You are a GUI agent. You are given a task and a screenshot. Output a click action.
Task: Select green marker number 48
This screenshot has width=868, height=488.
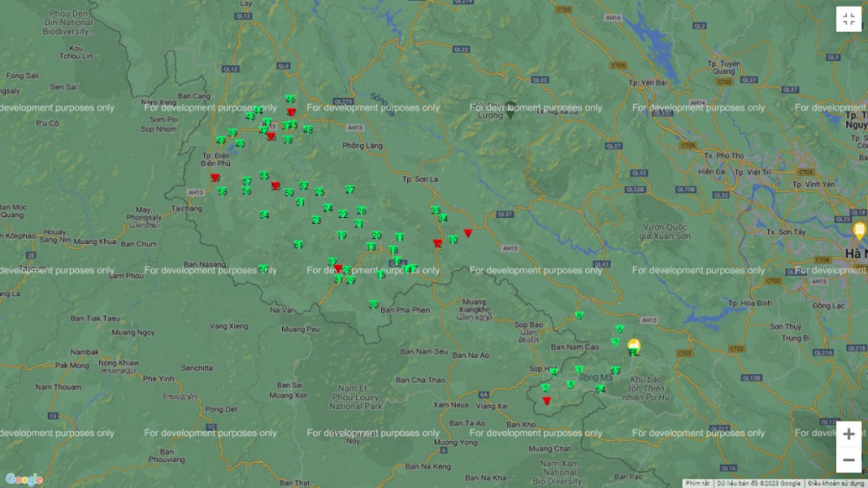pyautogui.click(x=308, y=130)
